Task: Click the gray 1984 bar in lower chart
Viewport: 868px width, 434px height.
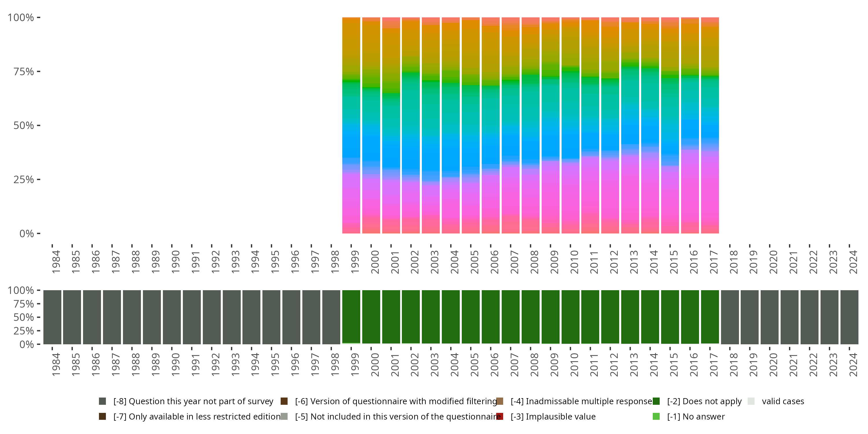Action: [x=52, y=317]
